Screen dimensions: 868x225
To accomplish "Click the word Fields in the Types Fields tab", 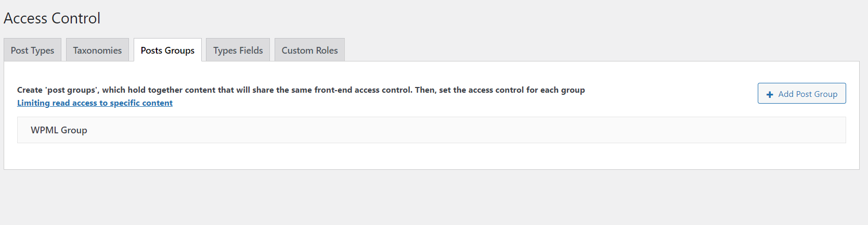I will pos(251,51).
